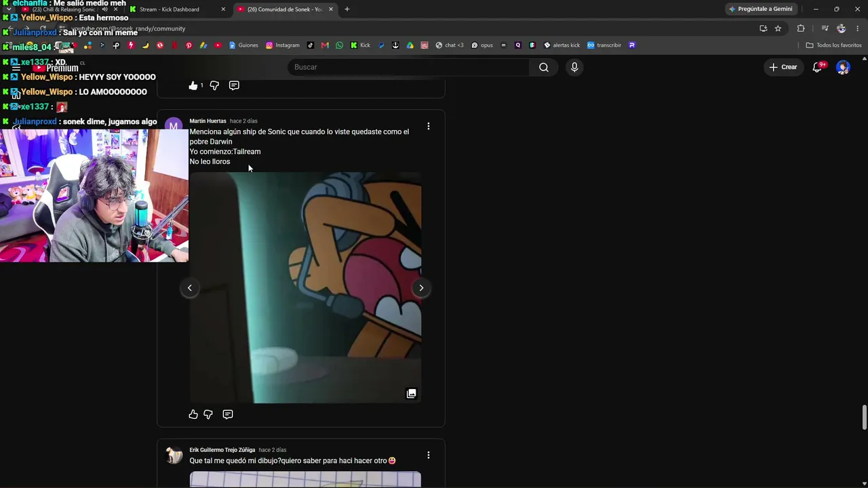Open the Kick bookmark
The width and height of the screenshot is (868, 488).
click(x=360, y=45)
